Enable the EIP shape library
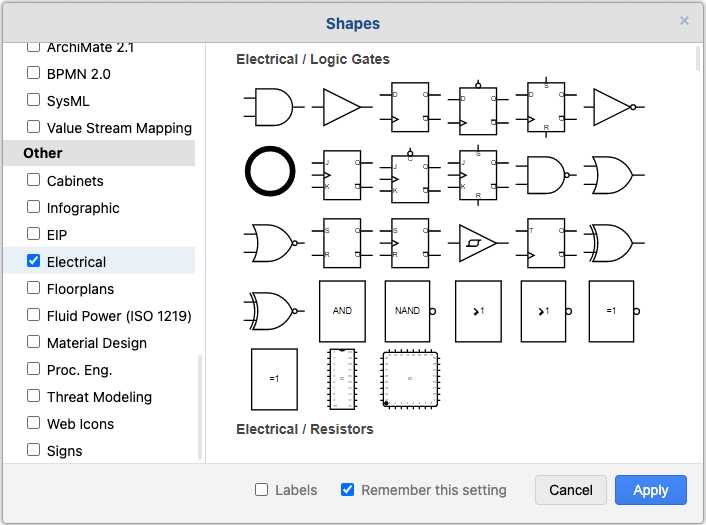The height and width of the screenshot is (525, 706). point(33,234)
